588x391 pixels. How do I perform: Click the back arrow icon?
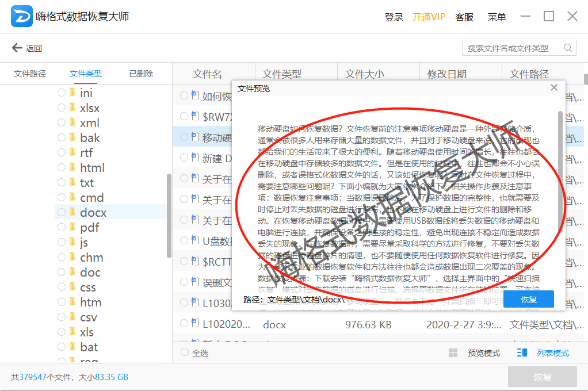tap(17, 48)
